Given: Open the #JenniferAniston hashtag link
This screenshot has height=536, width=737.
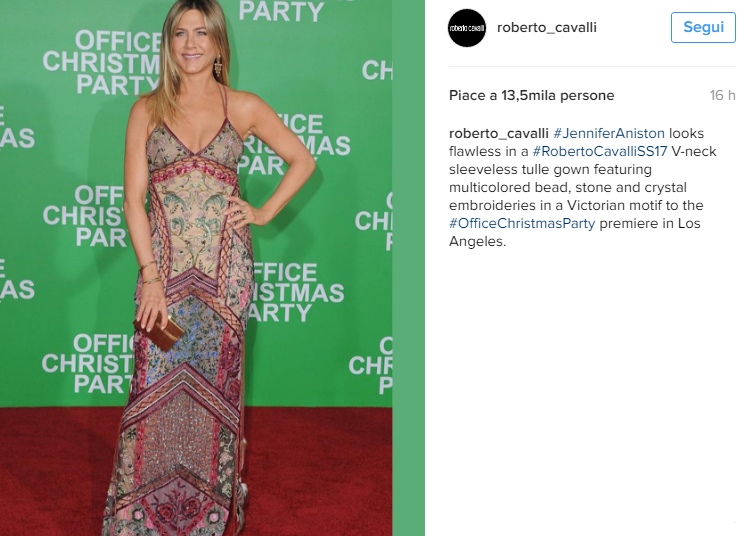Looking at the screenshot, I should pos(609,134).
